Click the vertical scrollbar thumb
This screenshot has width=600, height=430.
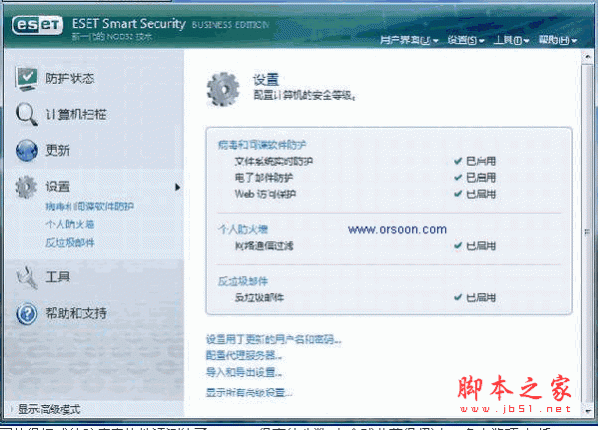pos(588,233)
